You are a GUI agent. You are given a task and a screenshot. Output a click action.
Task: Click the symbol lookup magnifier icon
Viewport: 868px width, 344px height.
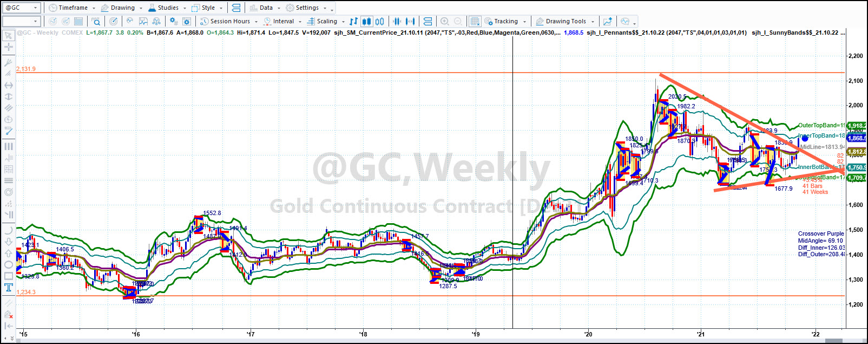click(x=96, y=22)
